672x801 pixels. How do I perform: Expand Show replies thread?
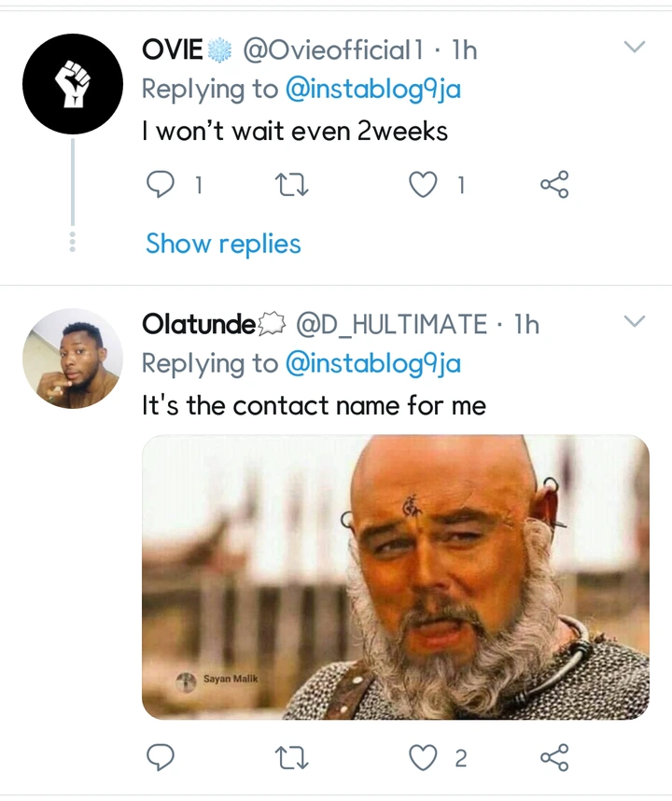[x=223, y=244]
